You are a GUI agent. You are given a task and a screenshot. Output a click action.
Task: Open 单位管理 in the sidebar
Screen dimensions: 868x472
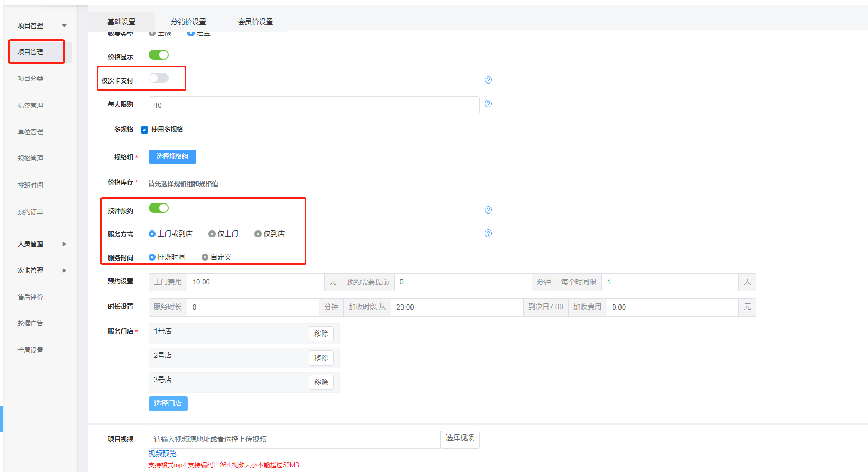point(31,132)
